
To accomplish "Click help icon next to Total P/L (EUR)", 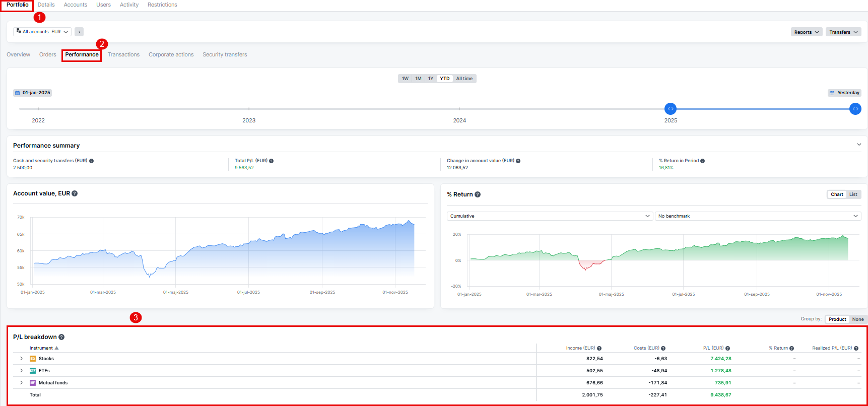I will pos(271,161).
